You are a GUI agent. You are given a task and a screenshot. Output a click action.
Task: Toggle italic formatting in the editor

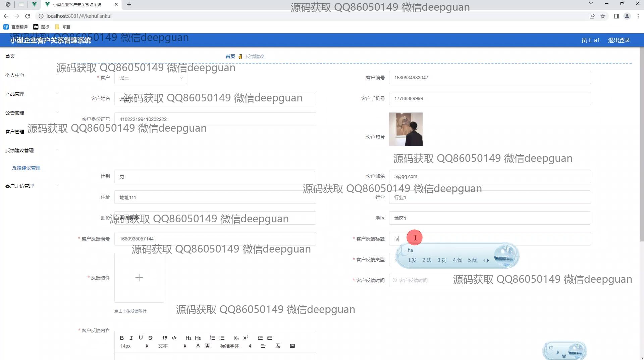pyautogui.click(x=131, y=338)
